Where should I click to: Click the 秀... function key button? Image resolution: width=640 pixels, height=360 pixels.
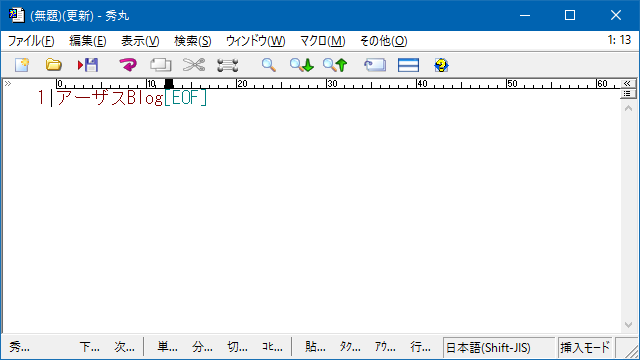click(x=19, y=347)
